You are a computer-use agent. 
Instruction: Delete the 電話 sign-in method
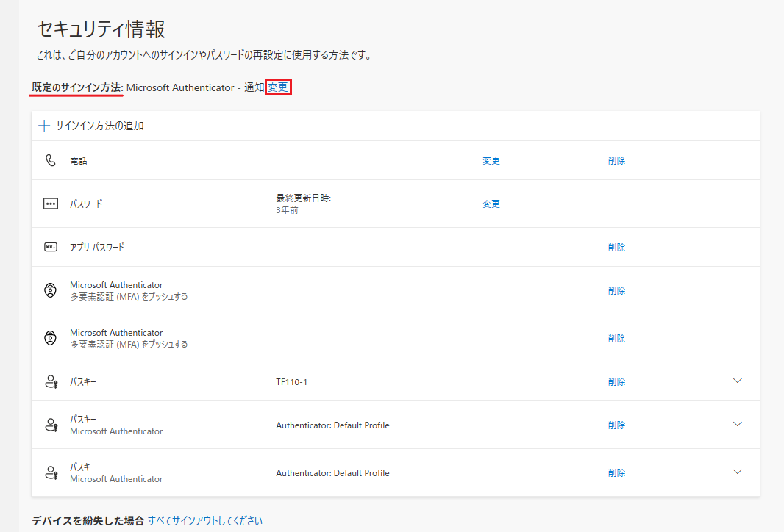(x=616, y=161)
